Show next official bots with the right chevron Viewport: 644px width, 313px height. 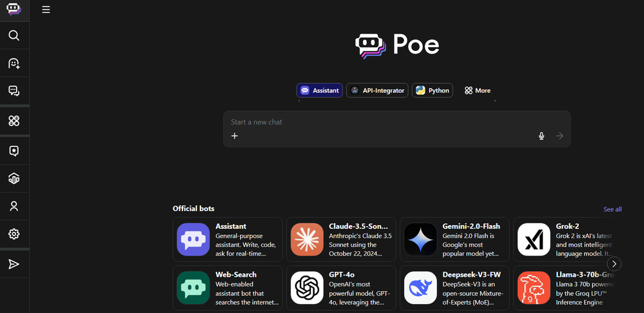point(614,264)
